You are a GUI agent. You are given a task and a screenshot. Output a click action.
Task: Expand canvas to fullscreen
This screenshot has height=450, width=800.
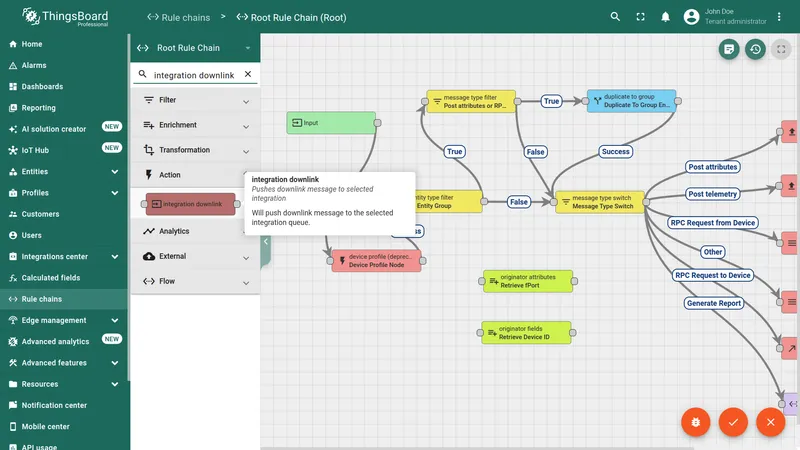click(x=781, y=49)
